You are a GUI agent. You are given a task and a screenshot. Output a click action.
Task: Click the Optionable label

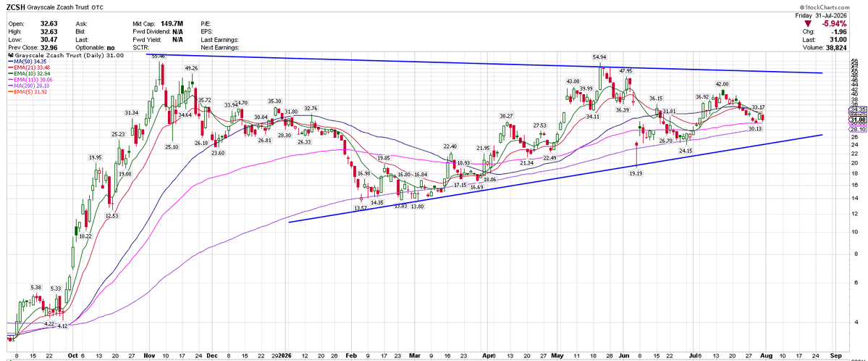(x=92, y=48)
